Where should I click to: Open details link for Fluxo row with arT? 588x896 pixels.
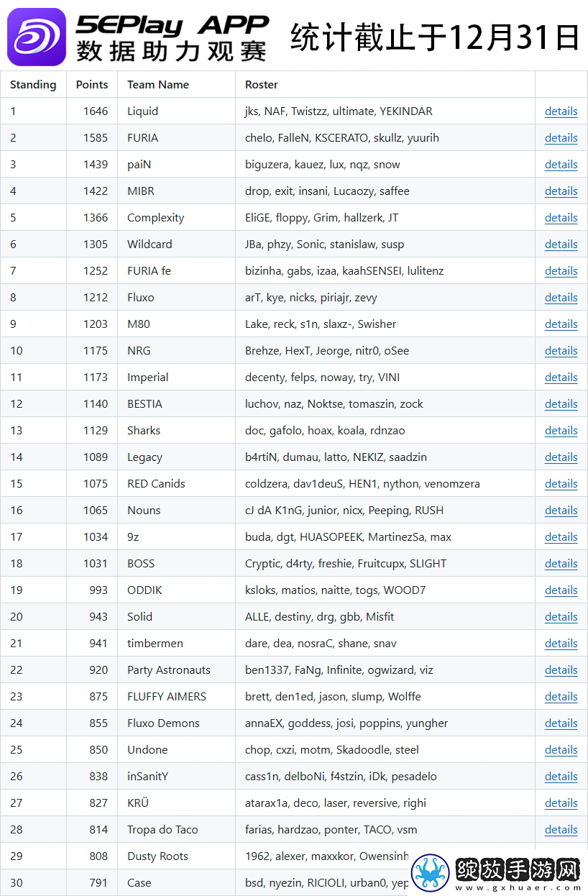561,298
